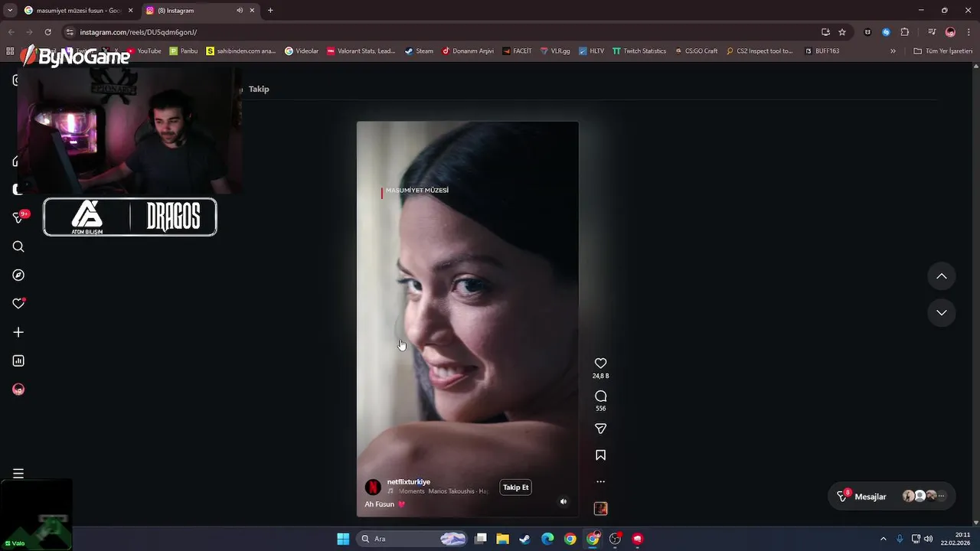The height and width of the screenshot is (551, 980).
Task: Open the Chrome profile avatar
Action: coord(950,32)
